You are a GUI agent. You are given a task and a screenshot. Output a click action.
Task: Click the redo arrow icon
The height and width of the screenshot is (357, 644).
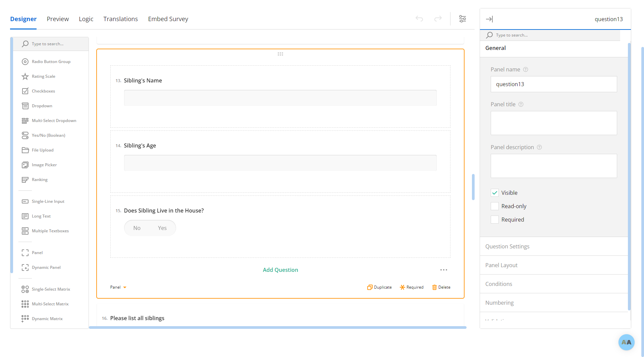438,19
